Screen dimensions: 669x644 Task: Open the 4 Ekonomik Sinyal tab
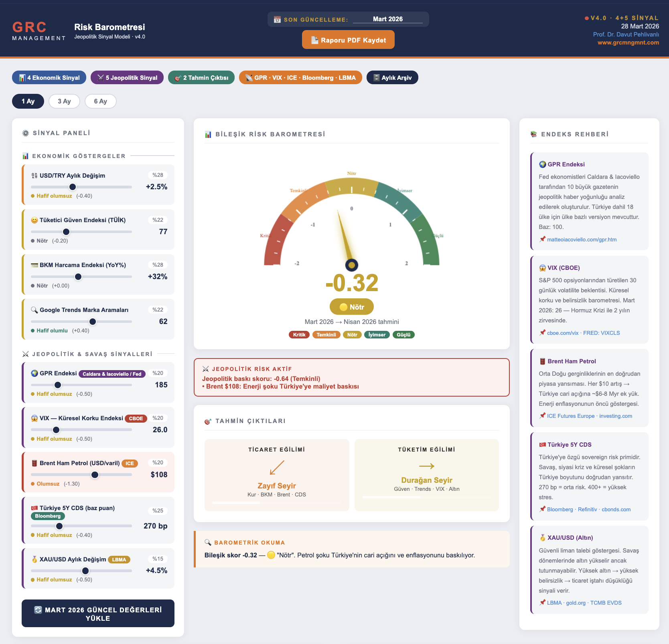[49, 78]
